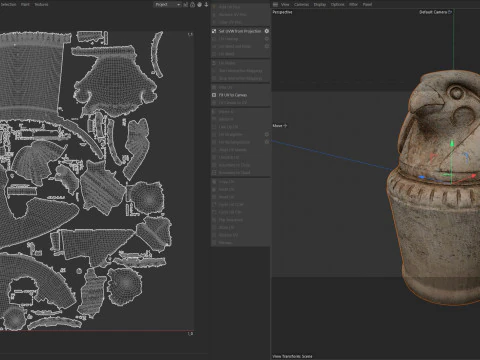Open UV Unwrap settings gear
The image size is (480, 360).
click(267, 39)
